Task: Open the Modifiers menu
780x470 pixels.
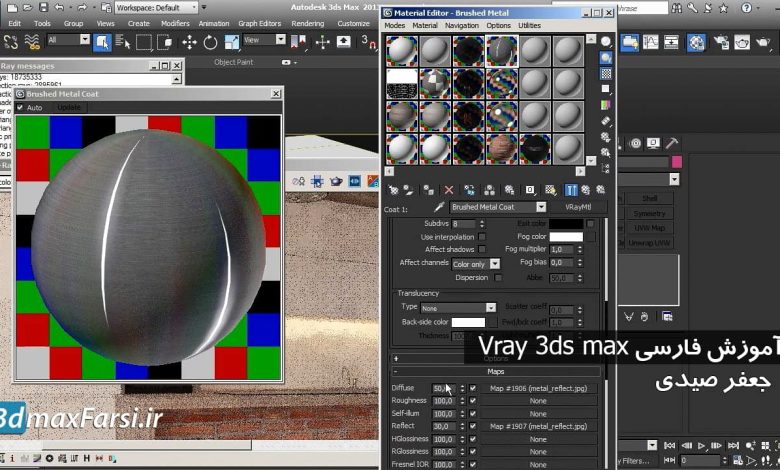Action: [x=175, y=23]
